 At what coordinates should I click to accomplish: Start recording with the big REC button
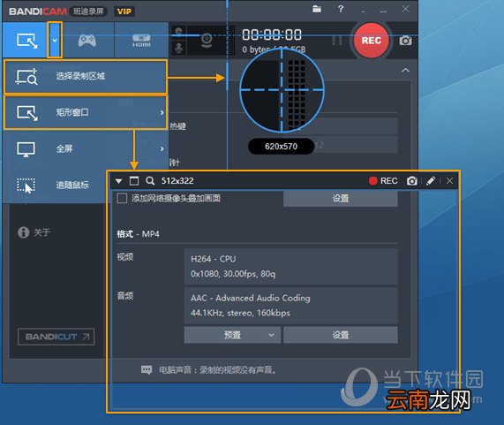[x=372, y=41]
